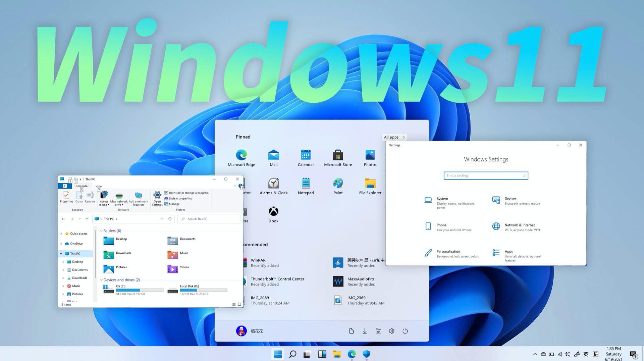Screen dimensions: 644x361
Task: Collapse the Folders (6) group
Action: pos(101,231)
